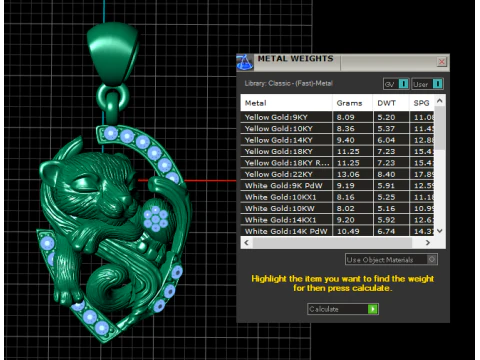480x360 pixels.
Task: Click the scroll down arrow in metals list
Action: coord(440,231)
